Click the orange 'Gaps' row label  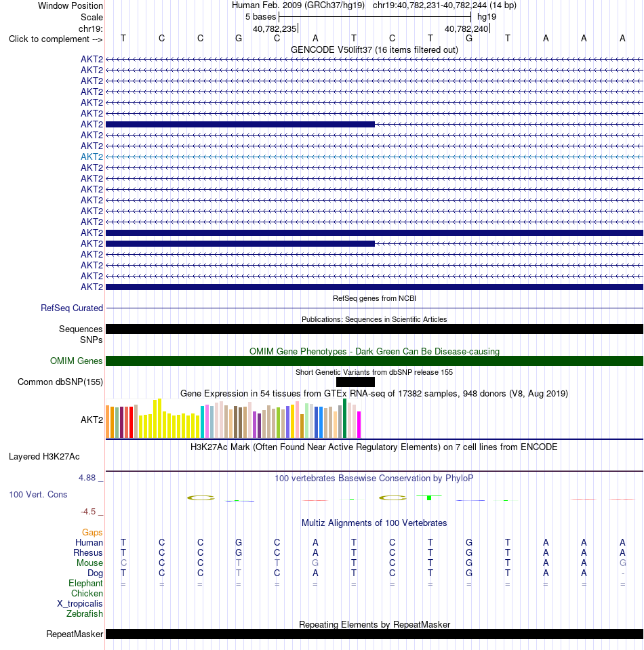coord(92,533)
